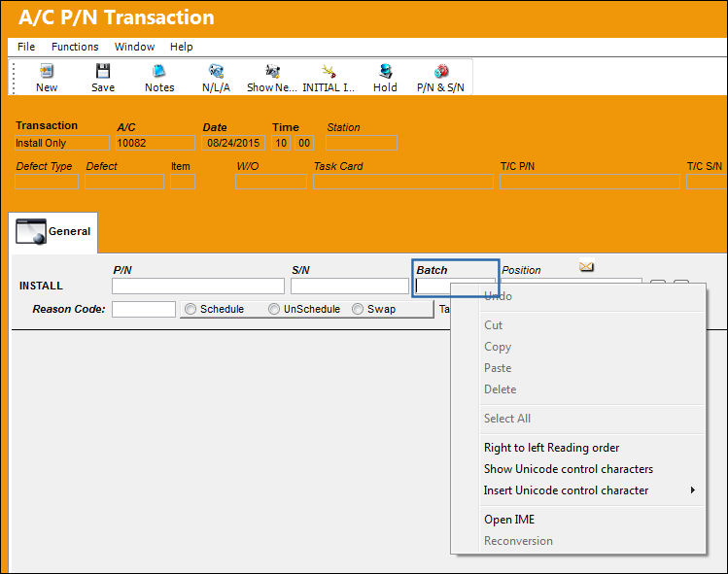Screen dimensions: 728x574
Task: Click the N/L/A toolbar icon
Action: 216,71
